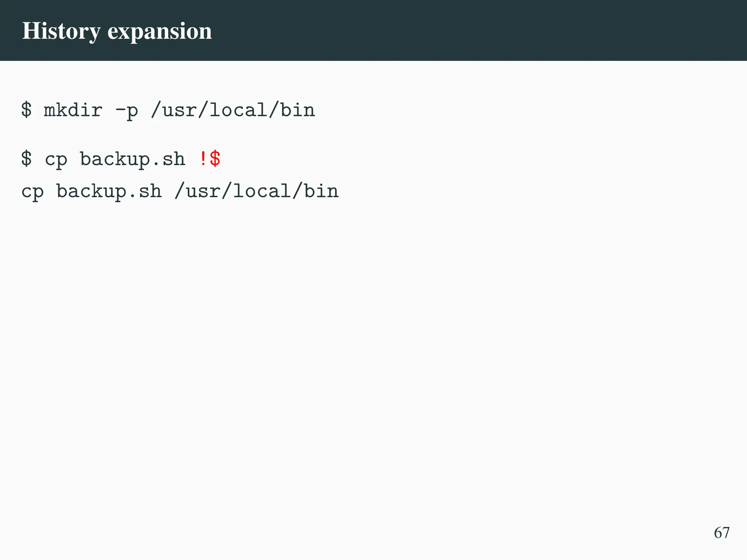Click "/usr/local/bin" on the mkdir line

pyautogui.click(x=233, y=110)
